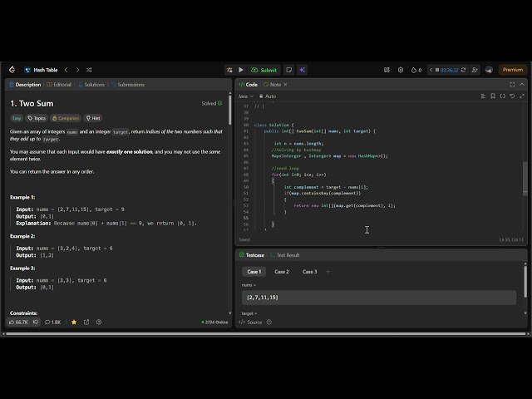
Task: Open the notes icon next to Submit
Action: click(289, 70)
